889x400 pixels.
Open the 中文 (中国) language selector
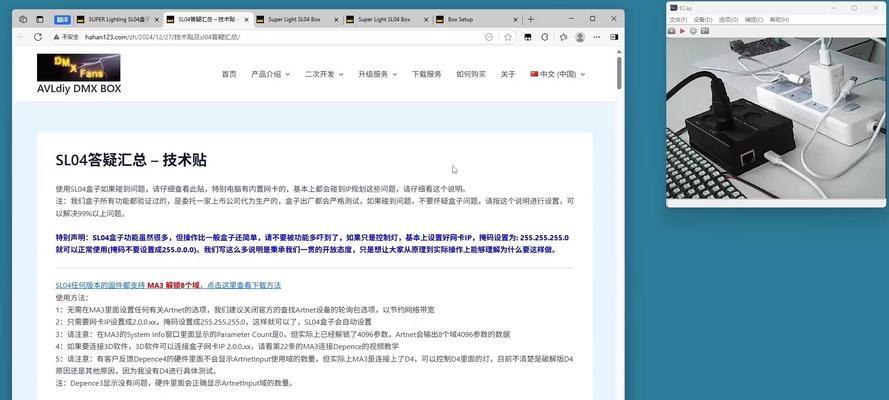point(558,74)
